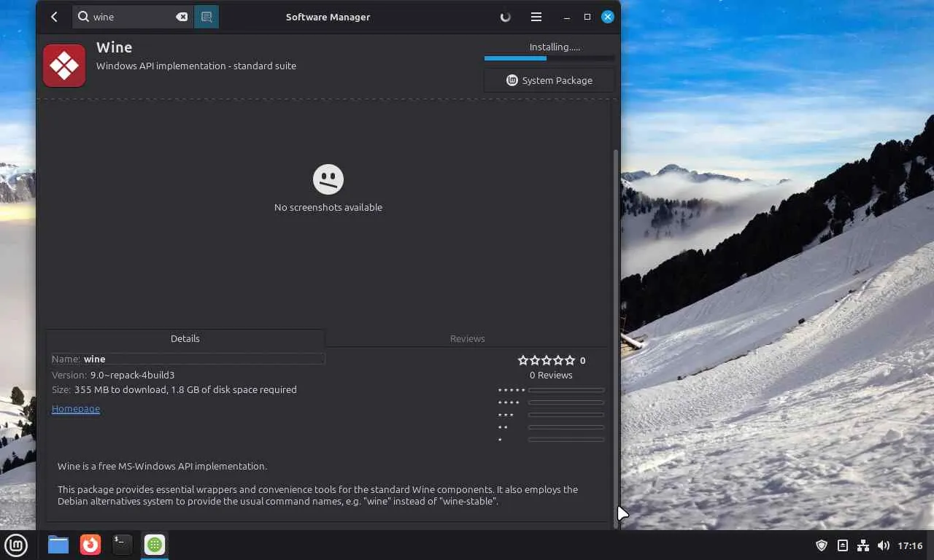Click the sad face placeholder icon
Viewport: 934px width, 560px height.
pyautogui.click(x=328, y=179)
